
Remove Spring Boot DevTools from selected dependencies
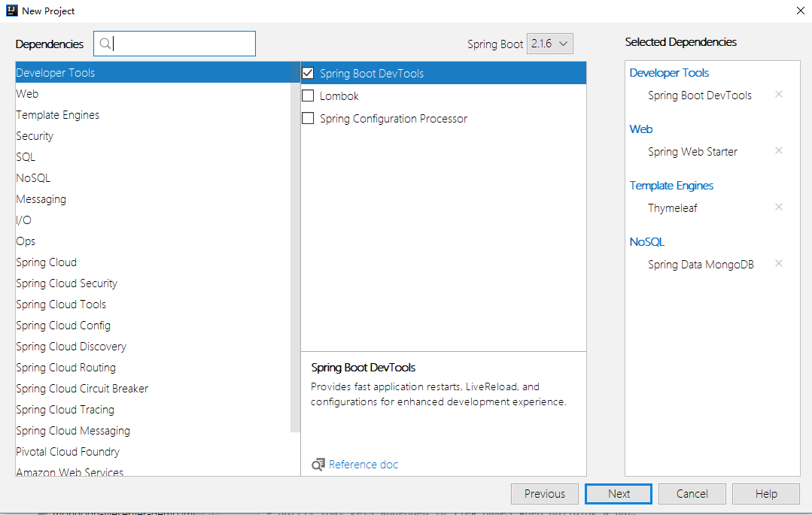778,94
